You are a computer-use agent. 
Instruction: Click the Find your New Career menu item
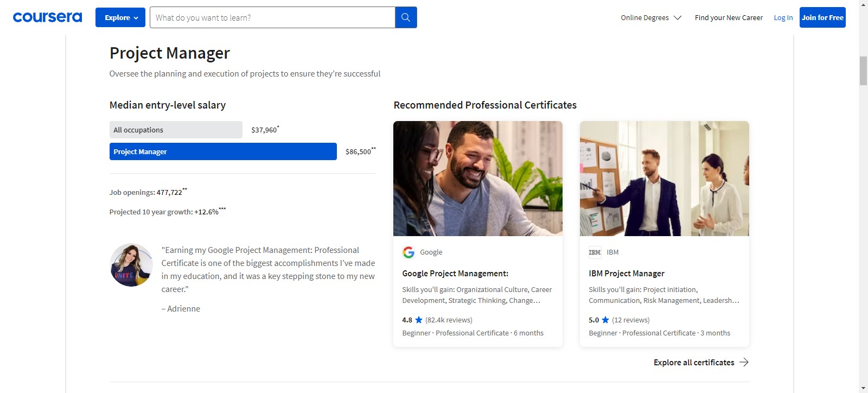(x=729, y=17)
